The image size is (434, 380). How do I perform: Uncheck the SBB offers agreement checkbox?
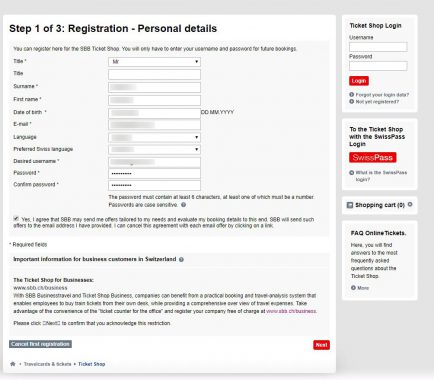point(16,219)
